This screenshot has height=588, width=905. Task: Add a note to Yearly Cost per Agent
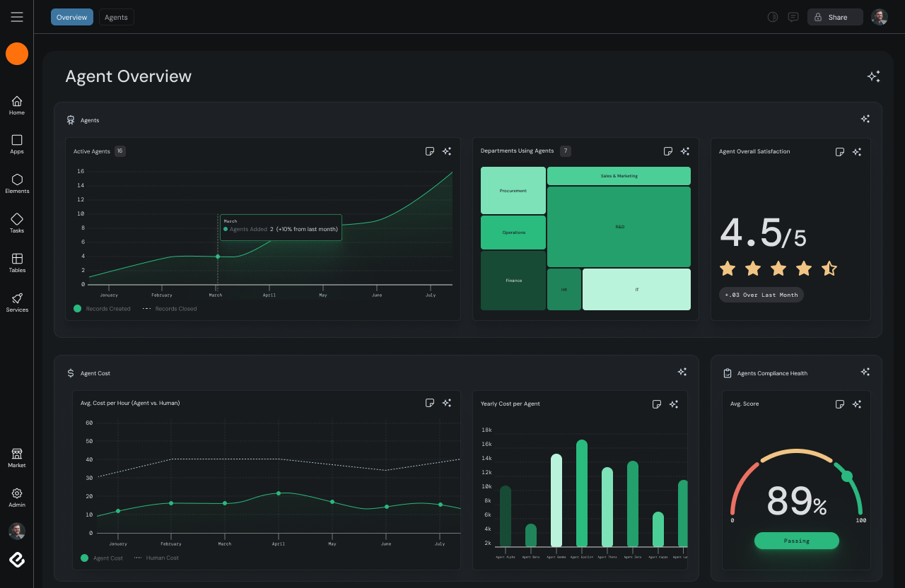coord(657,404)
